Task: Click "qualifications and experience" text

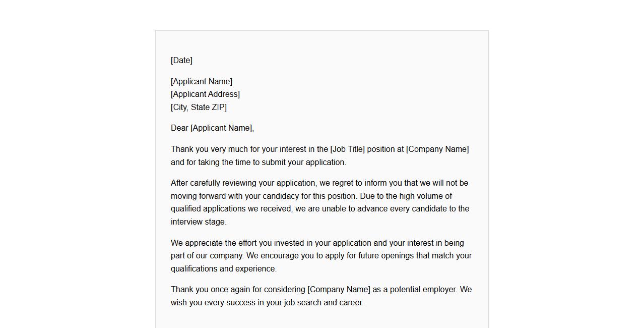Action: click(223, 269)
